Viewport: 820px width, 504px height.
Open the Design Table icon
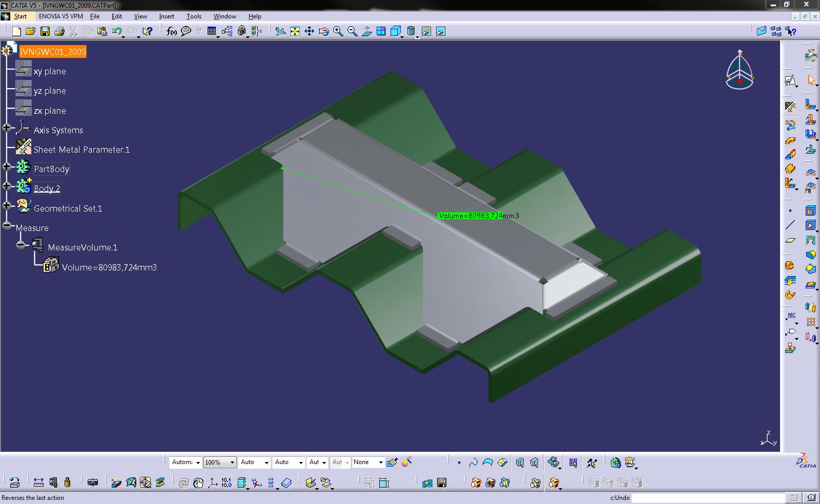click(211, 31)
